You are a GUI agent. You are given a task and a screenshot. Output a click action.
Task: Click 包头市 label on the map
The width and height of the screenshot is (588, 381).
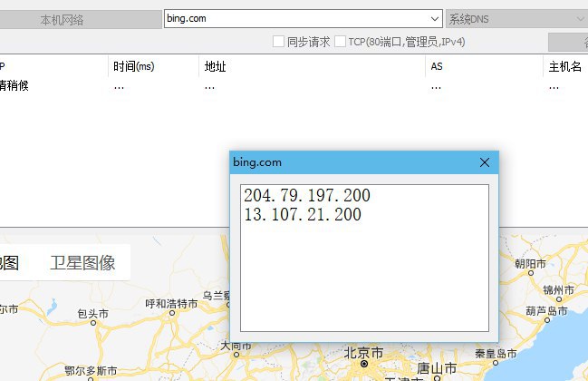click(92, 314)
